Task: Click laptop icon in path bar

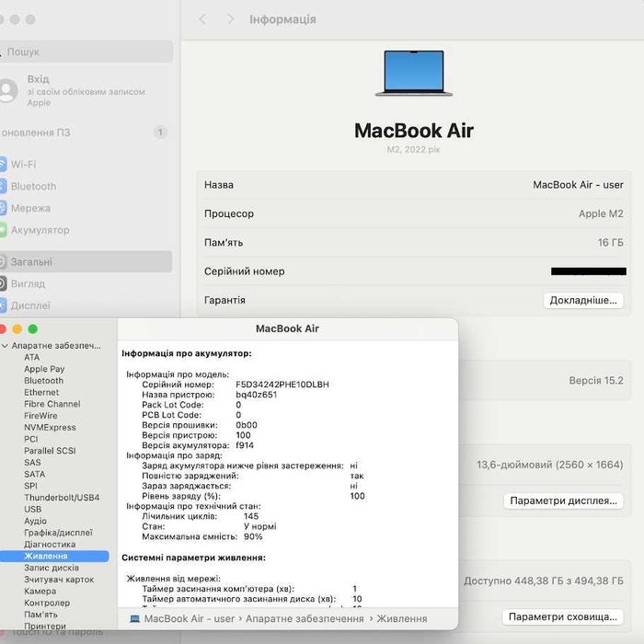Action: pyautogui.click(x=134, y=618)
